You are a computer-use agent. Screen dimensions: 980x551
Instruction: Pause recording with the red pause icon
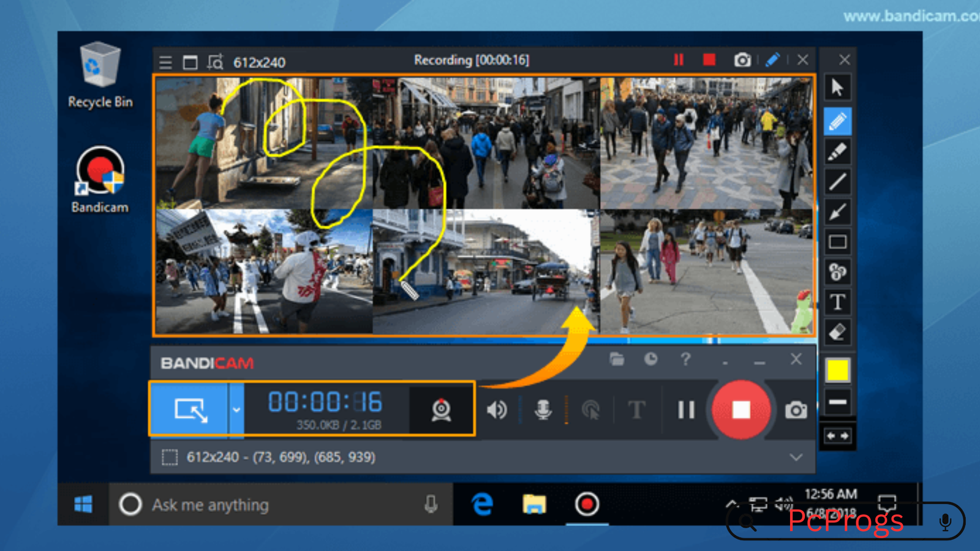679,59
